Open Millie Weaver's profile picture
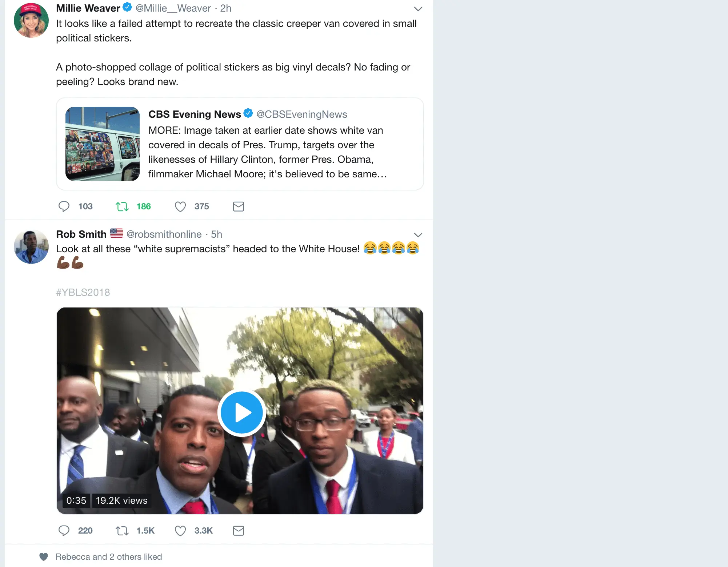Image resolution: width=728 pixels, height=567 pixels. [x=31, y=20]
